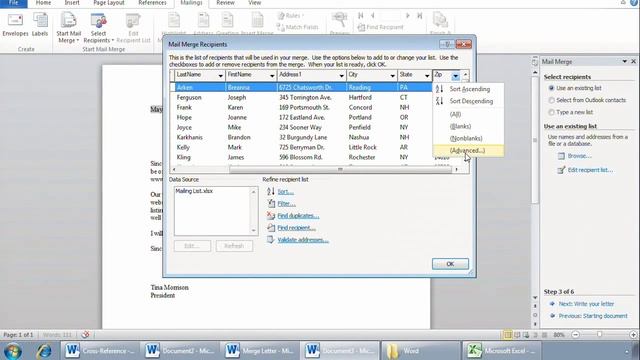Click the Find recipient icon

pyautogui.click(x=271, y=228)
